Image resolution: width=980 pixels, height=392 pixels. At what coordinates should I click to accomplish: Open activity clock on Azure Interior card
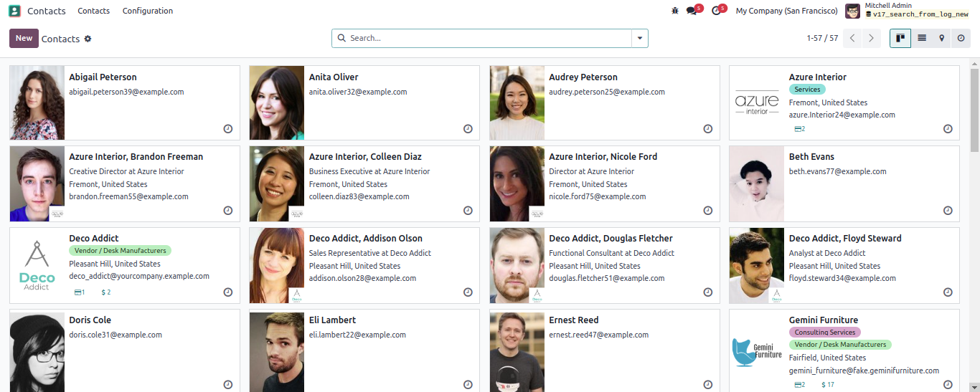(948, 129)
